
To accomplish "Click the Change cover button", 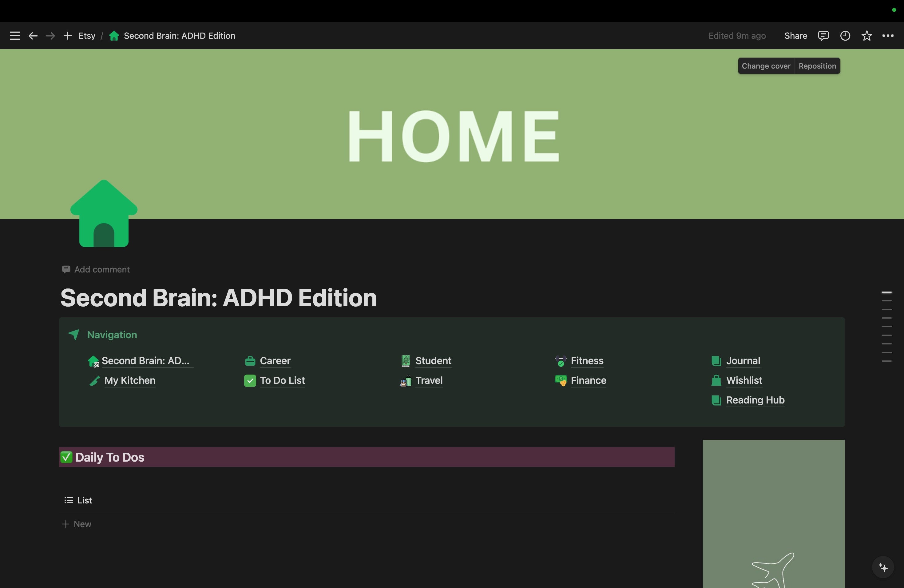I will point(765,65).
